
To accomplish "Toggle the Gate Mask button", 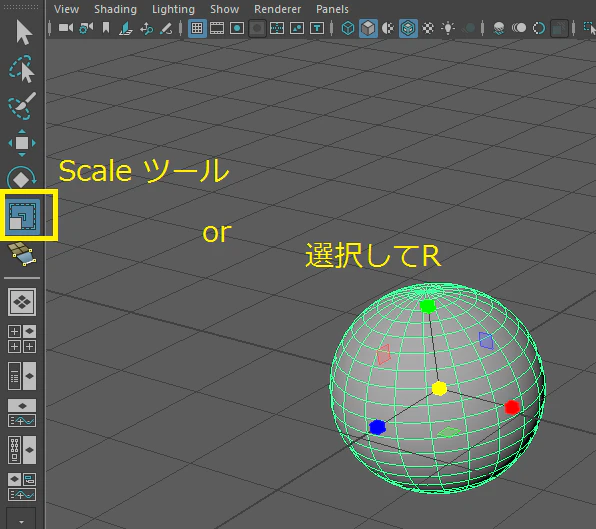I will [257, 28].
